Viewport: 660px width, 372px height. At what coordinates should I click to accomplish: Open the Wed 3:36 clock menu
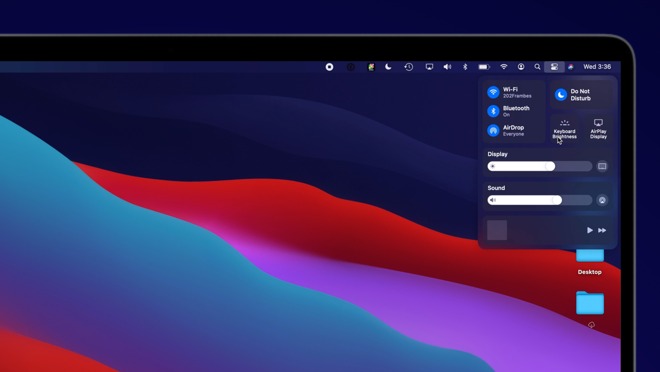pyautogui.click(x=597, y=67)
